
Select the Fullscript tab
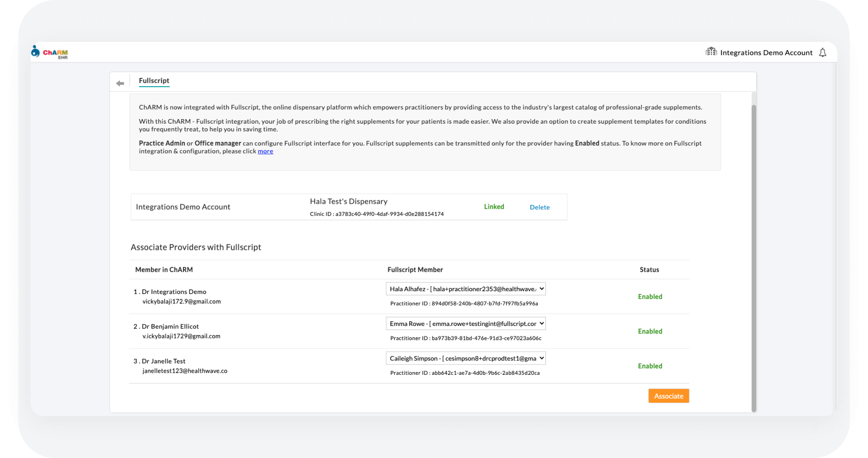coord(154,81)
